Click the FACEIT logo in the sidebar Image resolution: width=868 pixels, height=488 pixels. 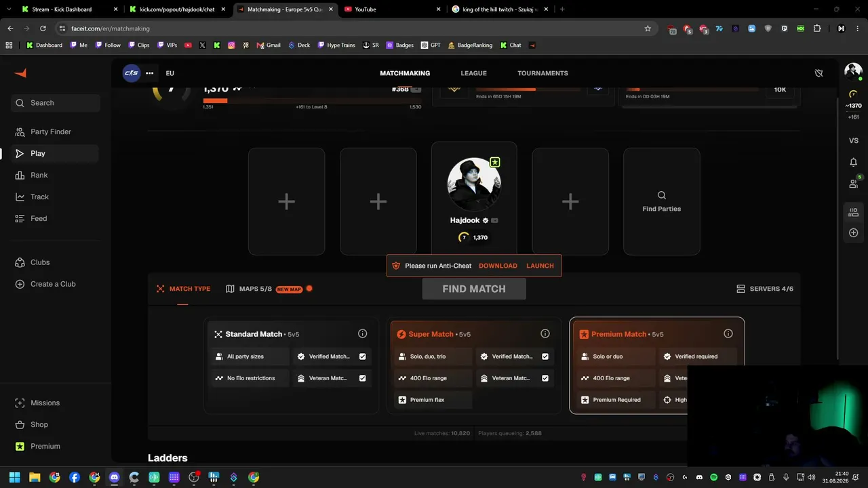(20, 73)
